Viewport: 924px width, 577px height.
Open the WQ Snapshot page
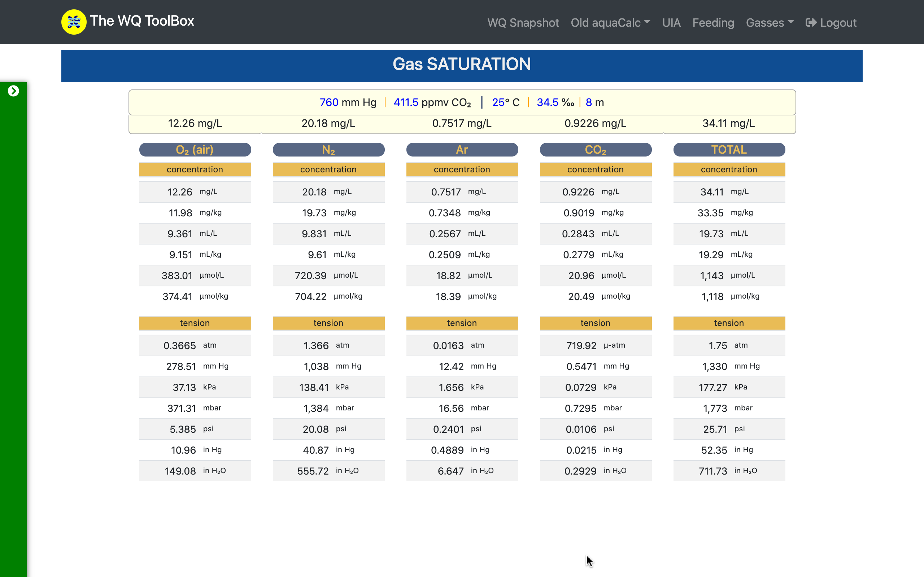click(523, 22)
